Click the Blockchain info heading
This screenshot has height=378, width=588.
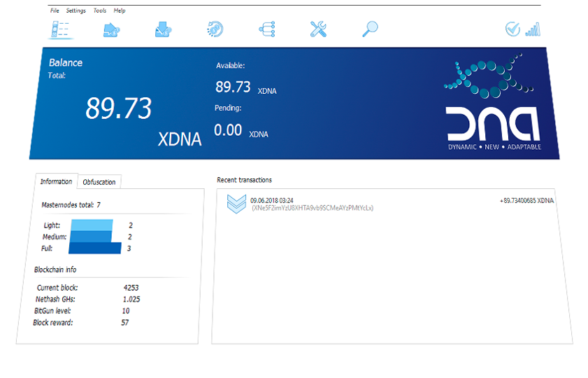(x=55, y=270)
